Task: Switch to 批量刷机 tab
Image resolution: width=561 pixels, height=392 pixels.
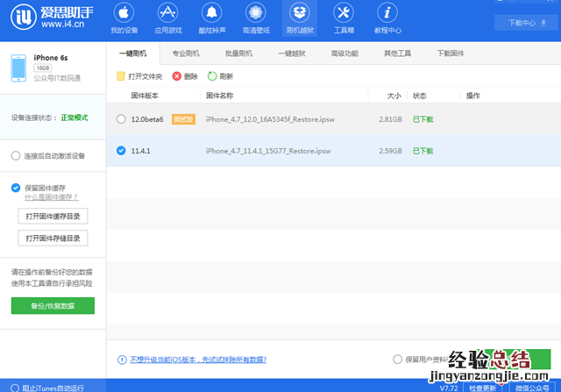Action: 238,53
